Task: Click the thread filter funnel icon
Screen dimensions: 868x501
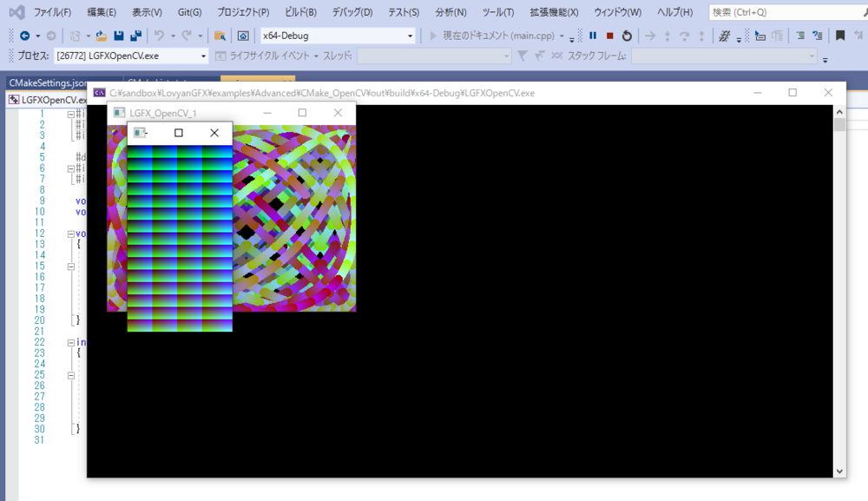Action: (522, 56)
